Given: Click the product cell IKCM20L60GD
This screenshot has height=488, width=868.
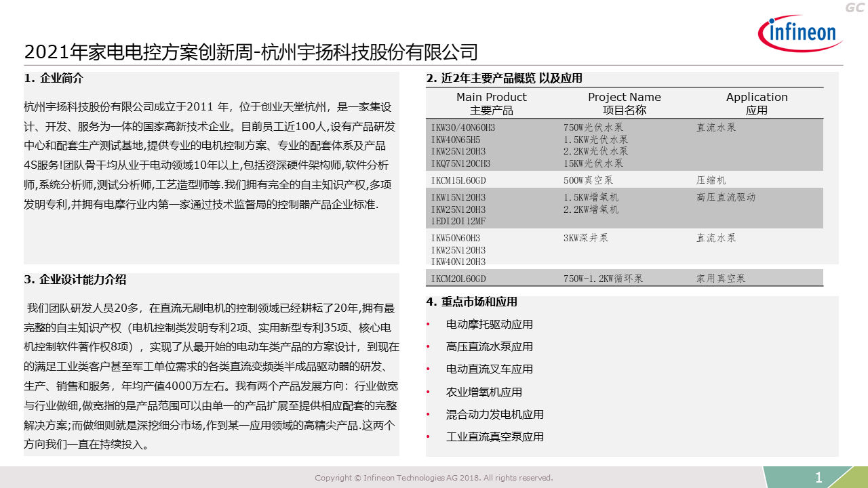Looking at the screenshot, I should 458,279.
